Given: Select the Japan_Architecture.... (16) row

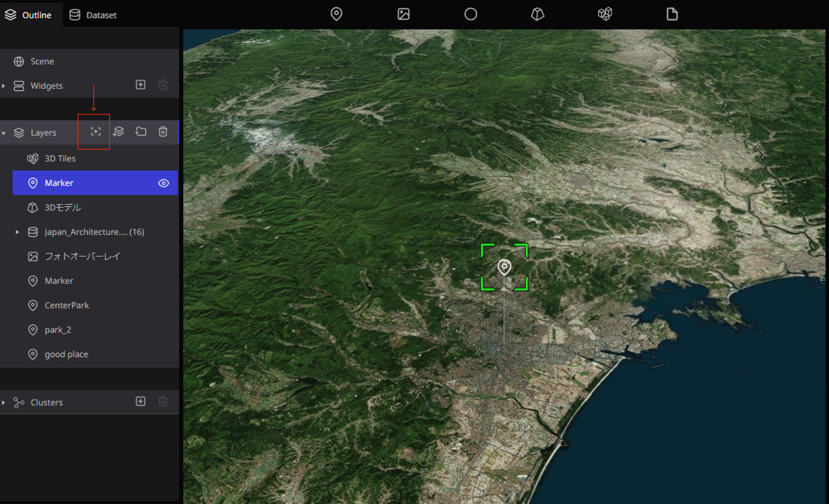Looking at the screenshot, I should click(x=95, y=232).
